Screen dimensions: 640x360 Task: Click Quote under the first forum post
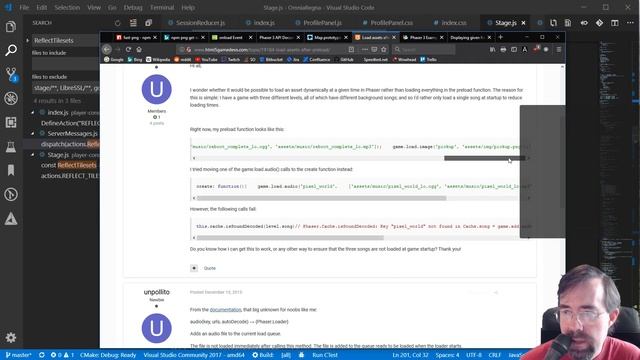pyautogui.click(x=210, y=268)
